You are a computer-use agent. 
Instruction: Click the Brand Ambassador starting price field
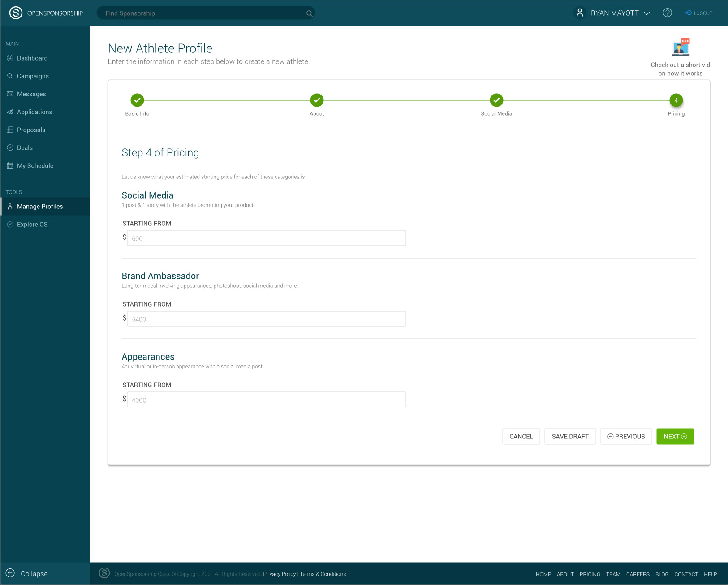[267, 319]
